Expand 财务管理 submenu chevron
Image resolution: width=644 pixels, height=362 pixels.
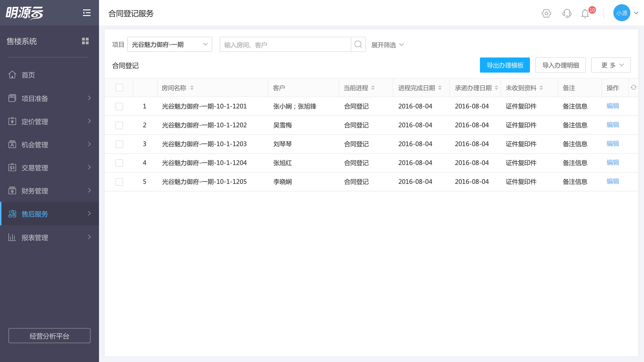89,190
